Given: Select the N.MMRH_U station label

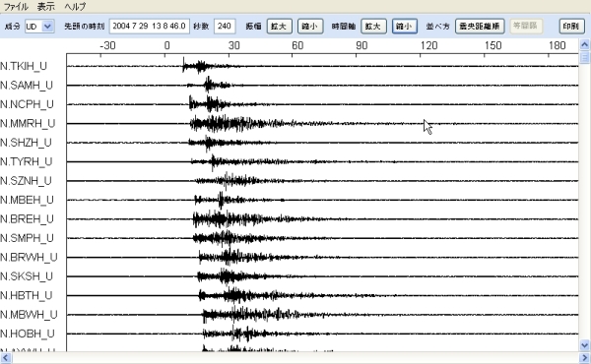Looking at the screenshot, I should click(28, 124).
